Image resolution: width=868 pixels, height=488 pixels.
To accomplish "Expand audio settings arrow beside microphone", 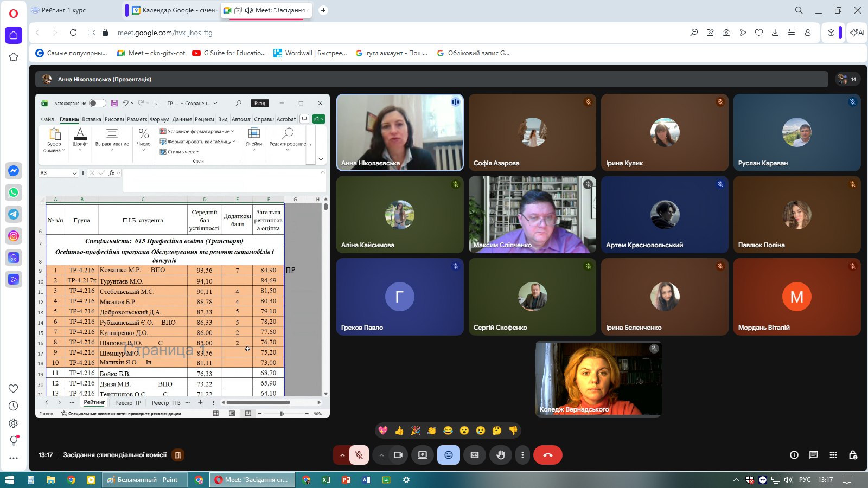I will 342,455.
